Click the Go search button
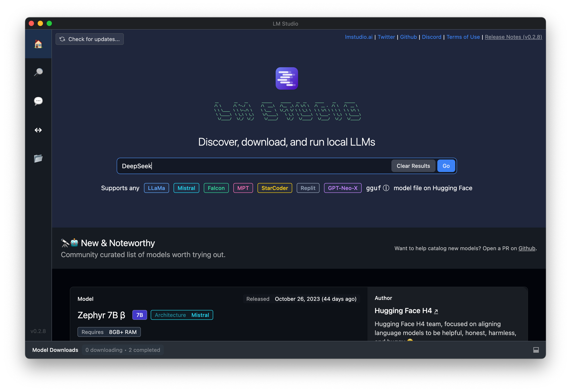 pyautogui.click(x=446, y=166)
